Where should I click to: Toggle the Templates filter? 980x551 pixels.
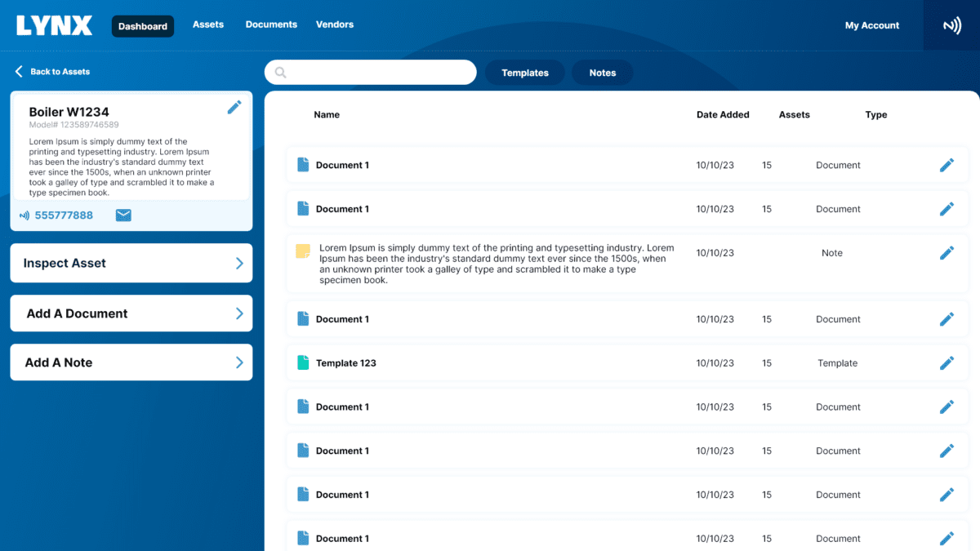(524, 73)
